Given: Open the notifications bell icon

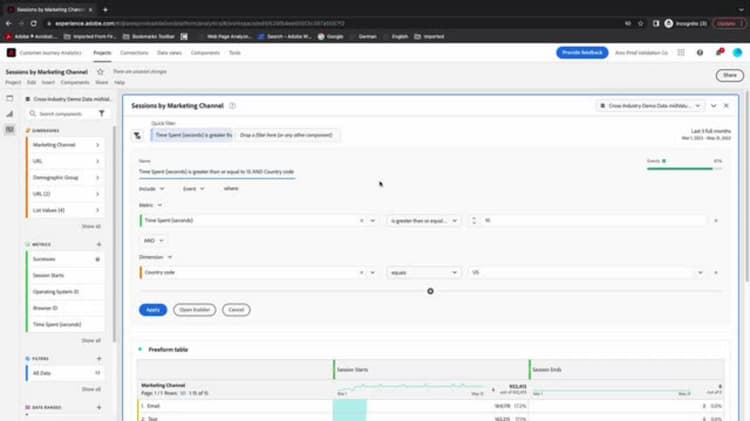Looking at the screenshot, I should [x=718, y=52].
